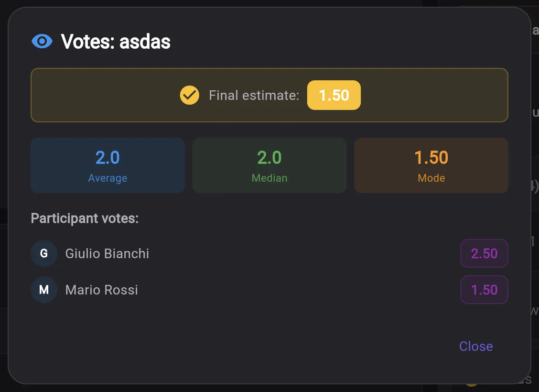The height and width of the screenshot is (392, 539).
Task: Click the green Median statistic card
Action: point(269,165)
